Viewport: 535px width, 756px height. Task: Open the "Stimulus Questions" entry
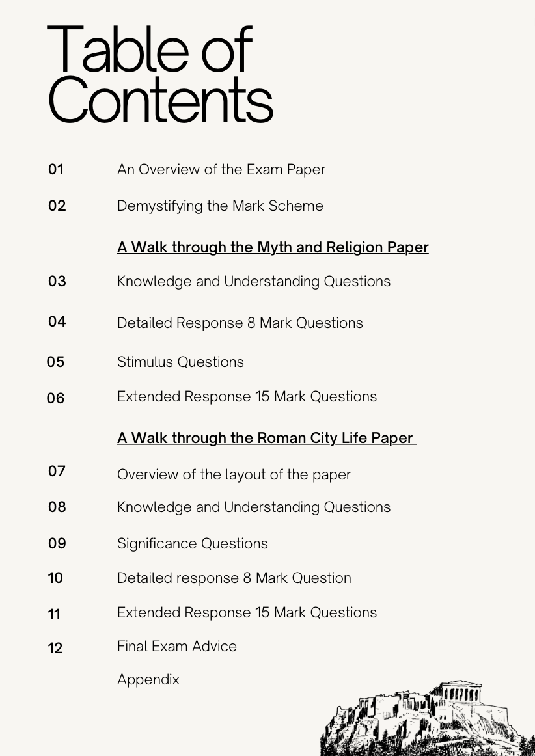pos(180,362)
